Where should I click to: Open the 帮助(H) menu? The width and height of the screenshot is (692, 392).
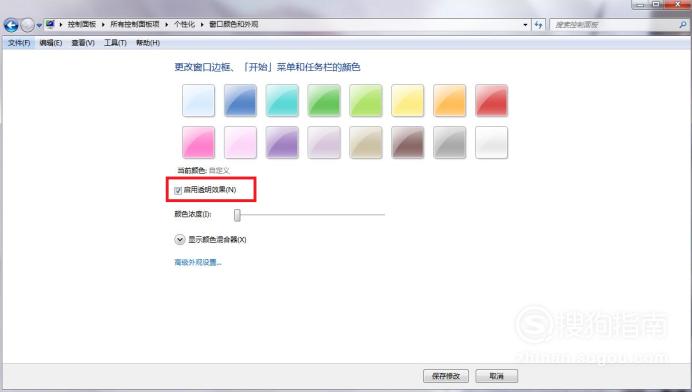(x=148, y=43)
